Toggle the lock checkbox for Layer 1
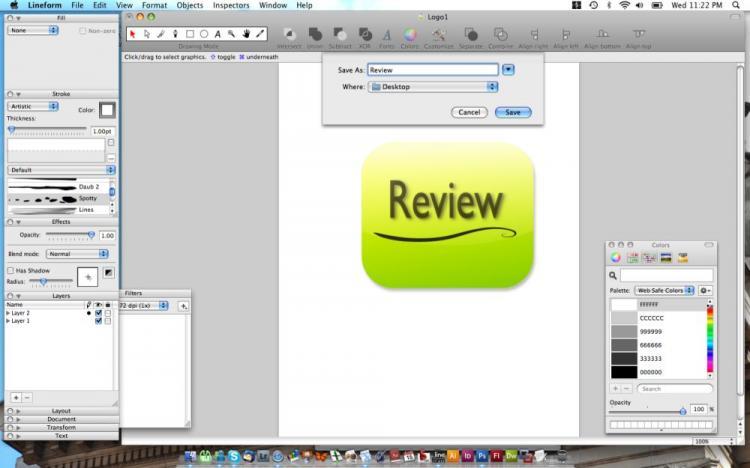The height and width of the screenshot is (468, 750). click(108, 321)
